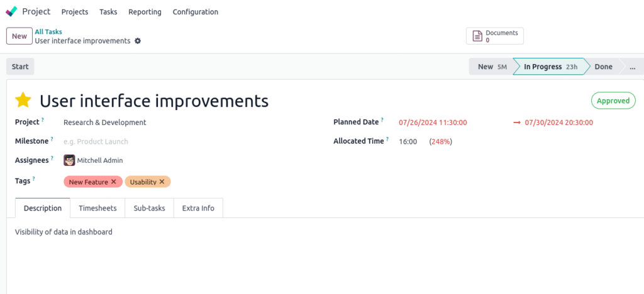This screenshot has height=294, width=644.
Task: Open the Sub-tasks tab
Action: tap(150, 208)
